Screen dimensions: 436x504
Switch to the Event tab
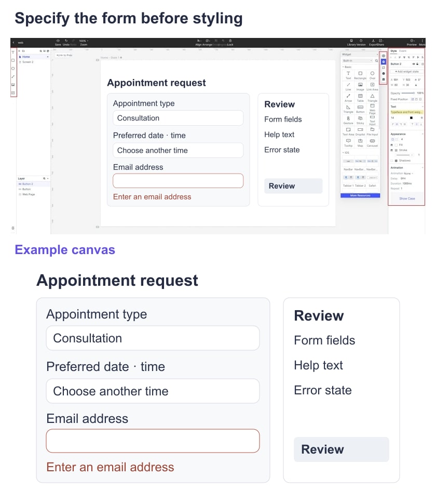403,51
